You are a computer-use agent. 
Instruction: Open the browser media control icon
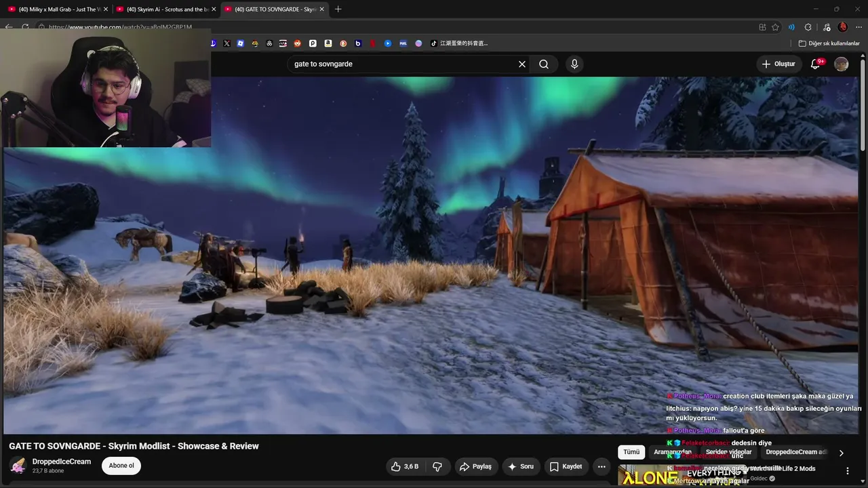[826, 27]
